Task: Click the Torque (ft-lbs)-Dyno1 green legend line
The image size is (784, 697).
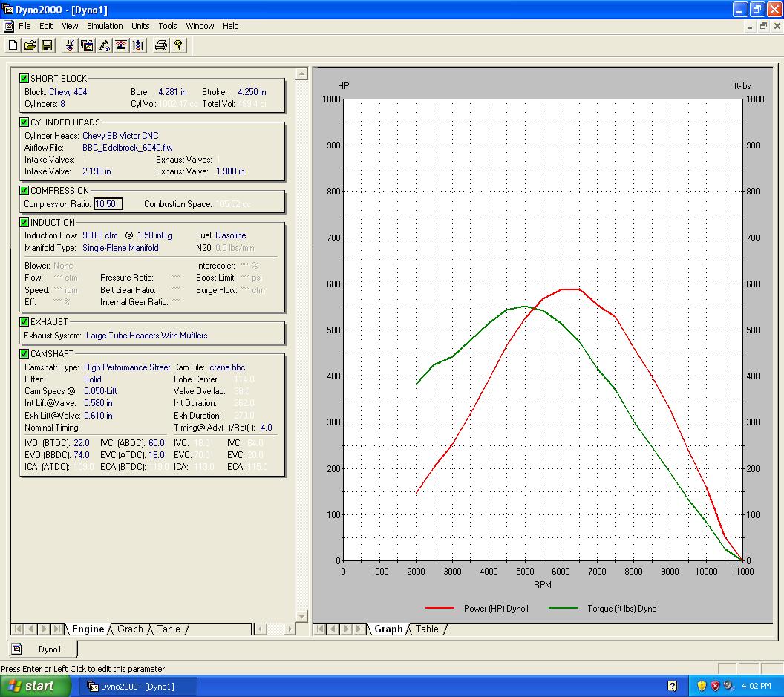Action: [x=563, y=608]
